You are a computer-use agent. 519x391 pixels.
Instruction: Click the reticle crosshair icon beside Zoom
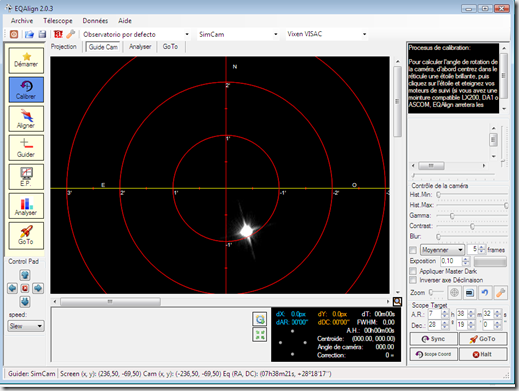pos(454,293)
